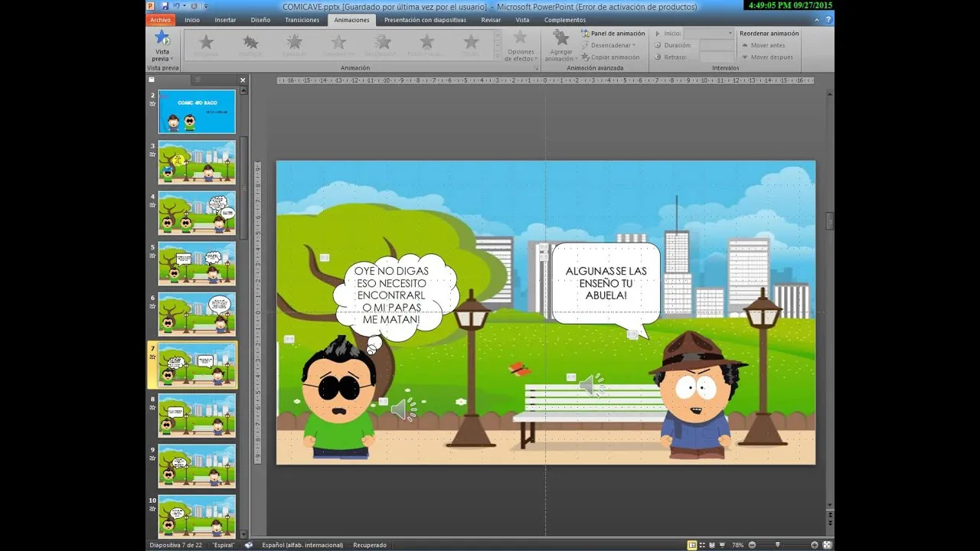The image size is (980, 551).
Task: Click the Copiar animación button
Action: (610, 57)
